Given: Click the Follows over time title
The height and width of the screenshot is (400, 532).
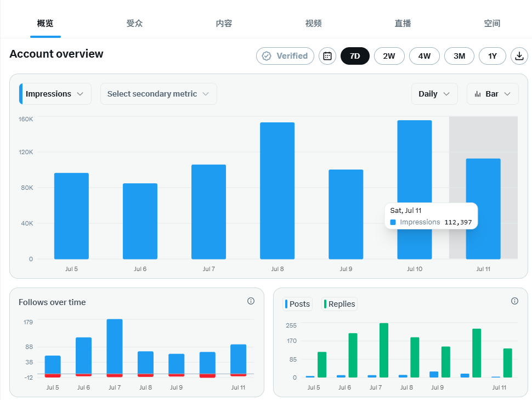Looking at the screenshot, I should [52, 302].
